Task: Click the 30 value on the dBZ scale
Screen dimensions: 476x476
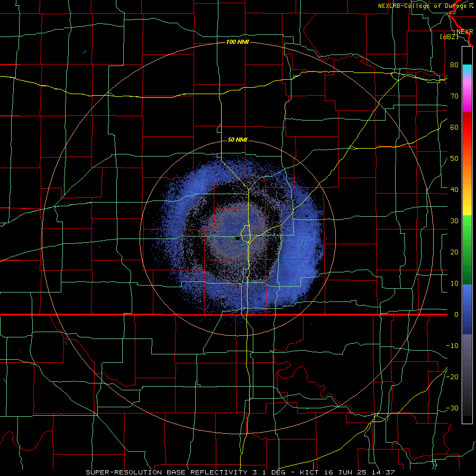Action: coord(454,221)
